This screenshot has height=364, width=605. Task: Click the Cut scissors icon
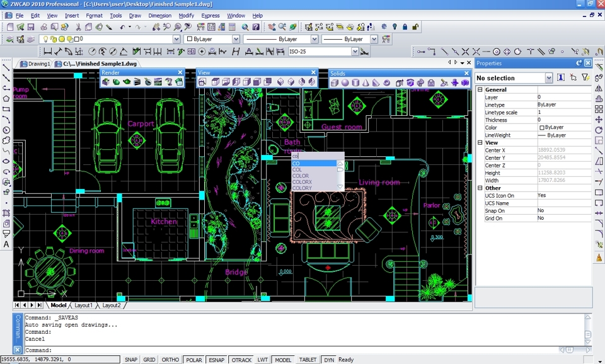(x=78, y=27)
